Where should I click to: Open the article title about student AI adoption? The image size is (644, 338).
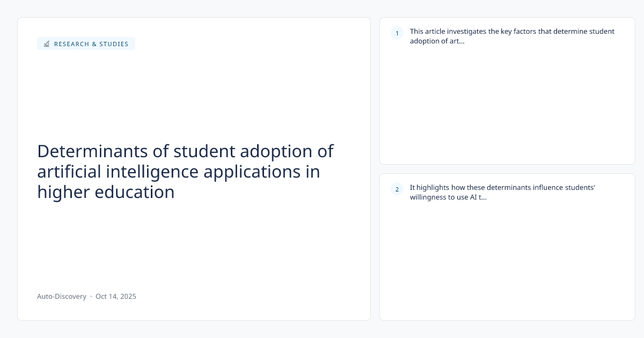click(185, 172)
